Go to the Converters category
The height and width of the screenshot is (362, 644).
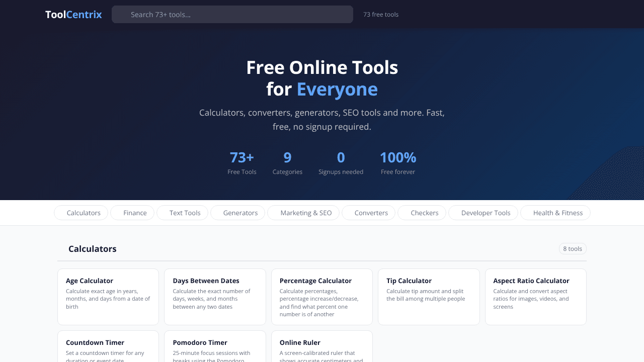[368, 213]
